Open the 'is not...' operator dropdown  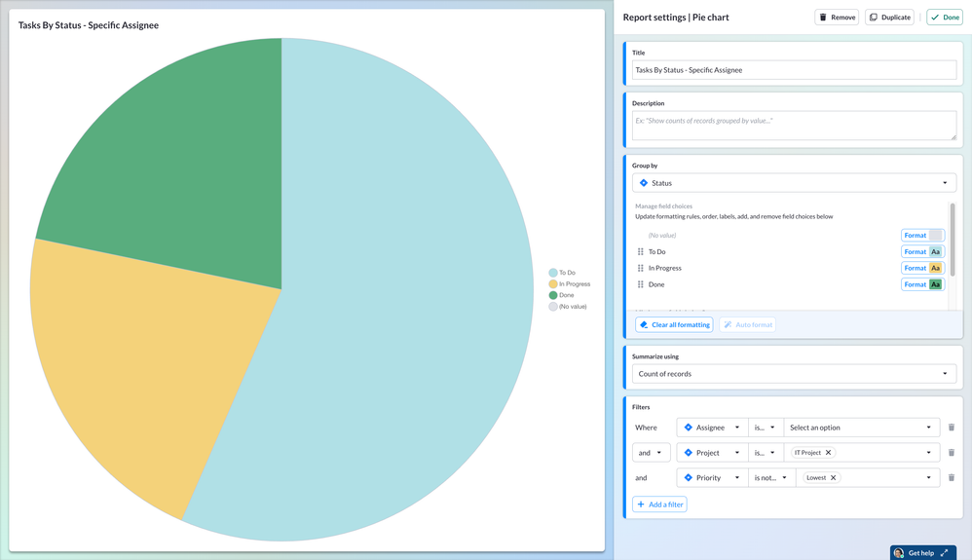tap(770, 477)
